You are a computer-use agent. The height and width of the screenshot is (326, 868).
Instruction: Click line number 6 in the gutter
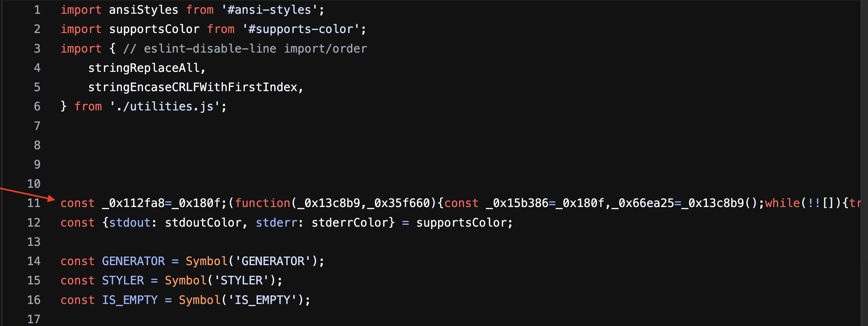pyautogui.click(x=37, y=106)
